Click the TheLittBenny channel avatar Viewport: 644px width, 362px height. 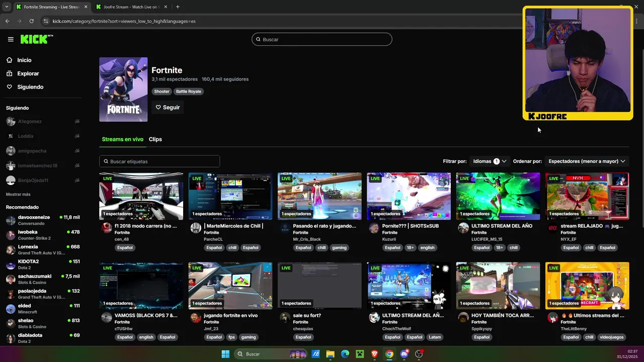pos(552,317)
